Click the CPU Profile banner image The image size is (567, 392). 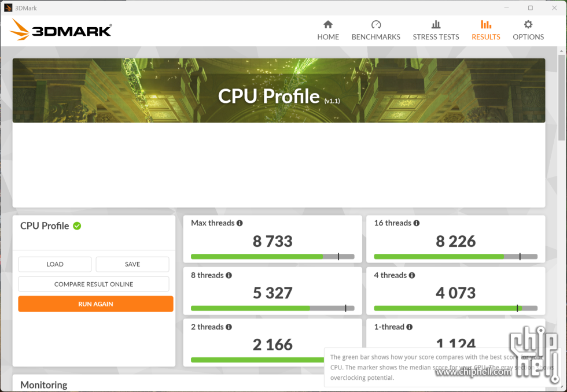(279, 90)
